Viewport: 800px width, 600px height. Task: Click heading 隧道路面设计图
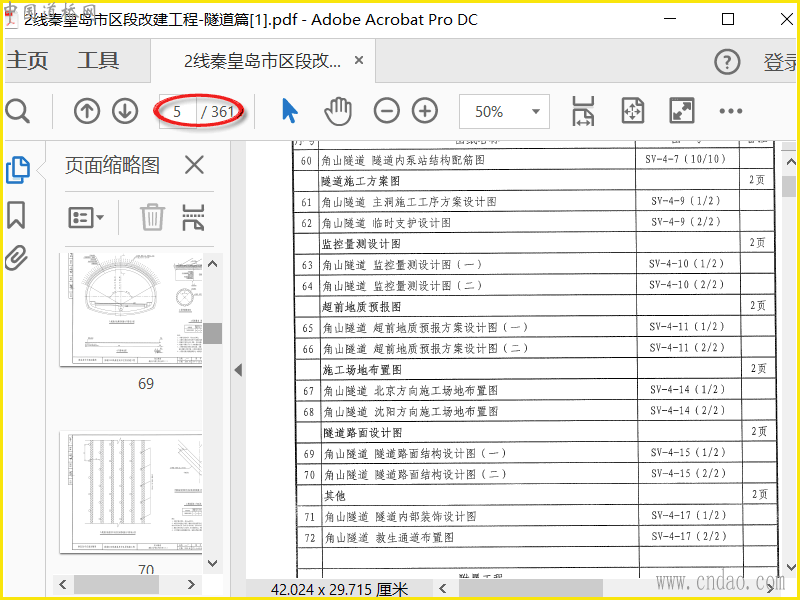(x=363, y=433)
